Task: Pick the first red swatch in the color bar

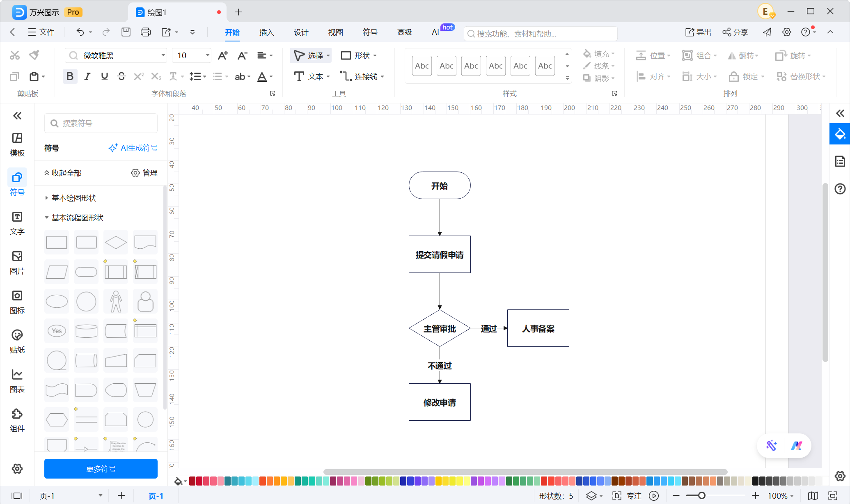Action: point(192,481)
